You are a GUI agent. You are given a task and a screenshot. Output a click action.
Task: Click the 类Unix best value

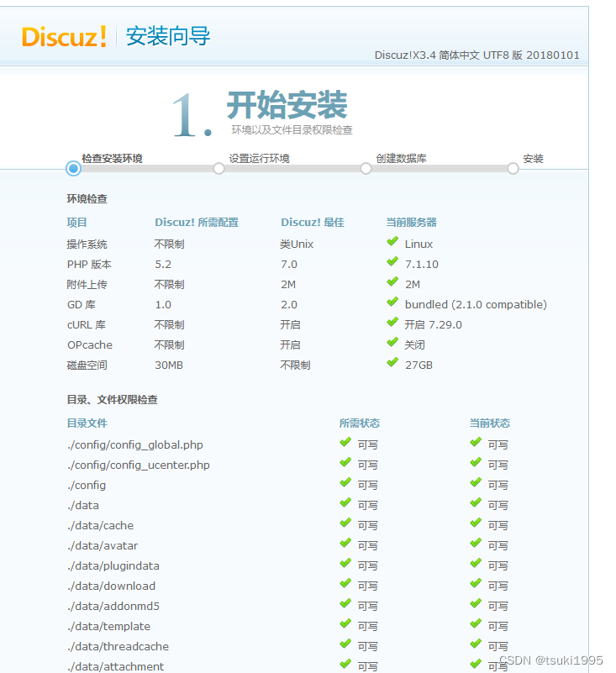(297, 244)
